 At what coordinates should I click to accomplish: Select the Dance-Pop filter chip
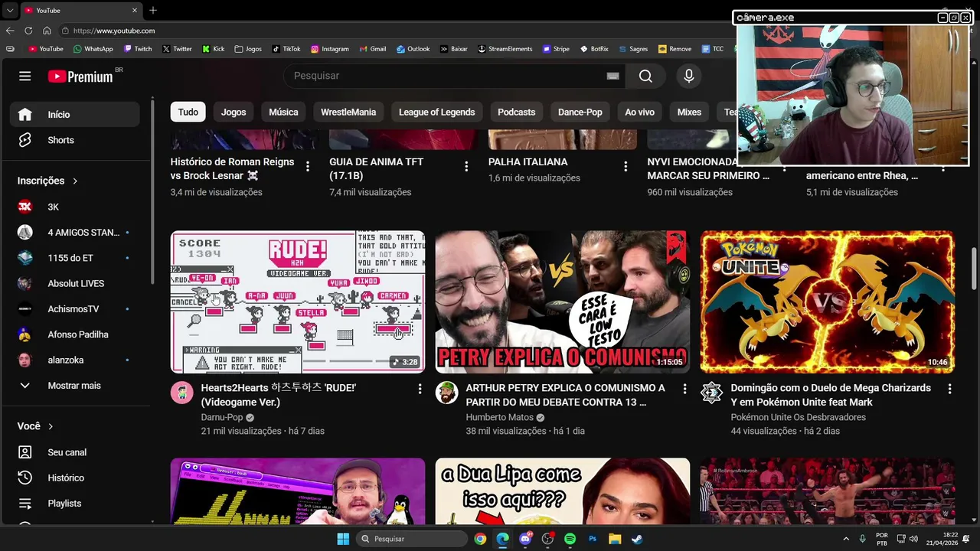580,112
